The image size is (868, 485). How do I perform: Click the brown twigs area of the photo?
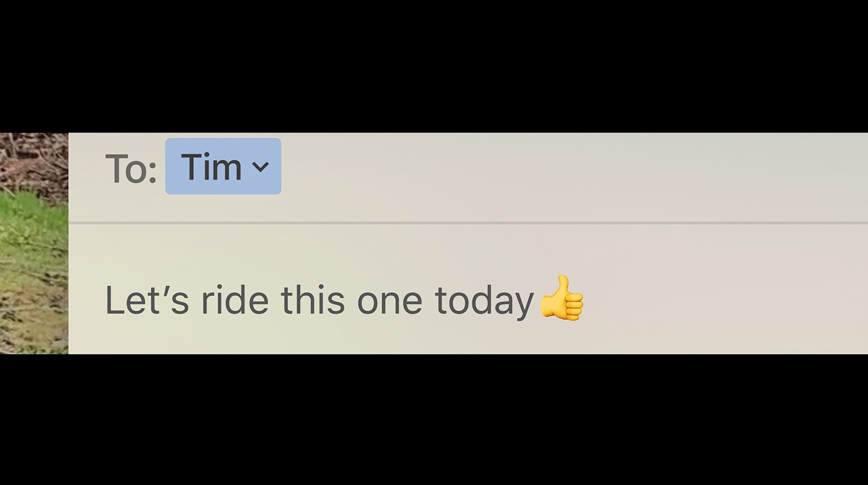coord(31,157)
